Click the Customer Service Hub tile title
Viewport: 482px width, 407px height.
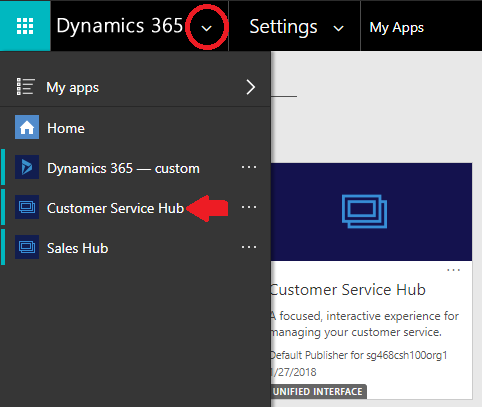click(348, 290)
